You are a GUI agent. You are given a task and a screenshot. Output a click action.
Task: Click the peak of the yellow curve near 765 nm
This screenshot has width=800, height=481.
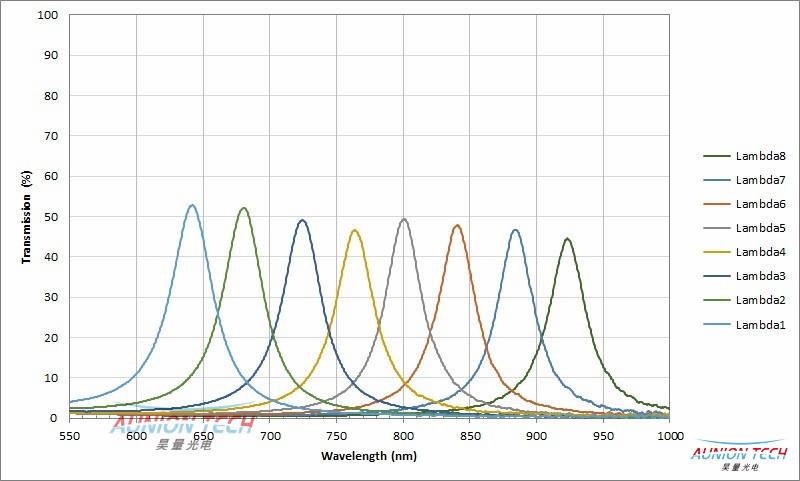355,231
